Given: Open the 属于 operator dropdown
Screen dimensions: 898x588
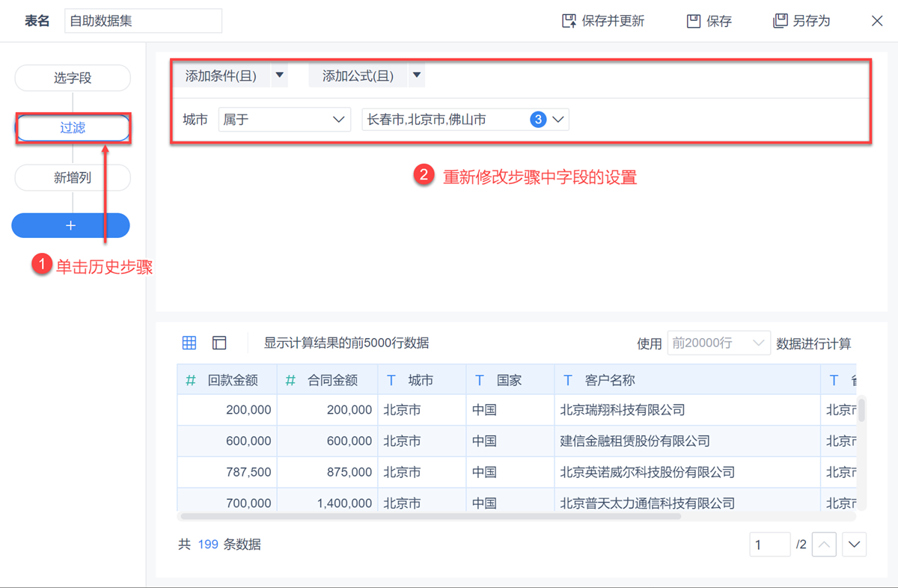Looking at the screenshot, I should 284,120.
